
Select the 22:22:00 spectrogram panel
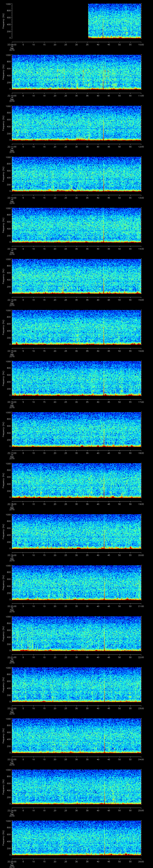pyautogui.click(x=77, y=684)
